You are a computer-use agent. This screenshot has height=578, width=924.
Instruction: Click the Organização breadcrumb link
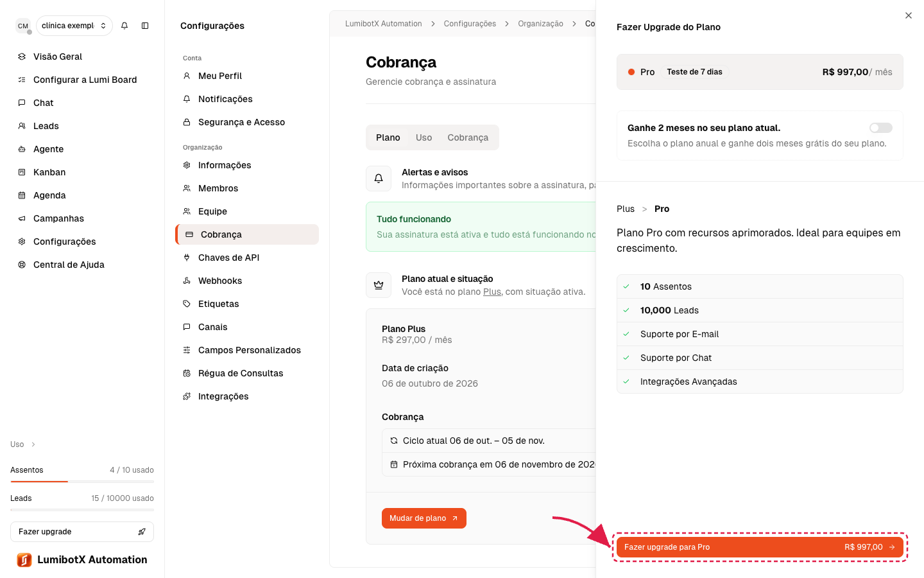pyautogui.click(x=540, y=24)
